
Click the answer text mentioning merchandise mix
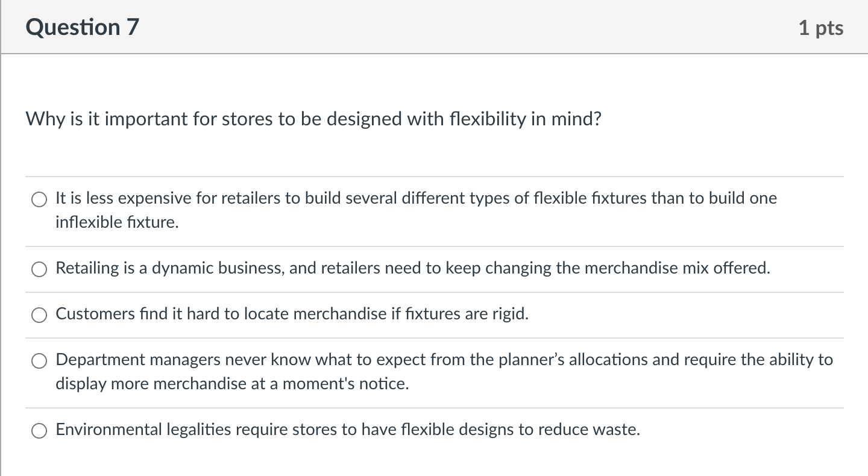click(x=412, y=268)
